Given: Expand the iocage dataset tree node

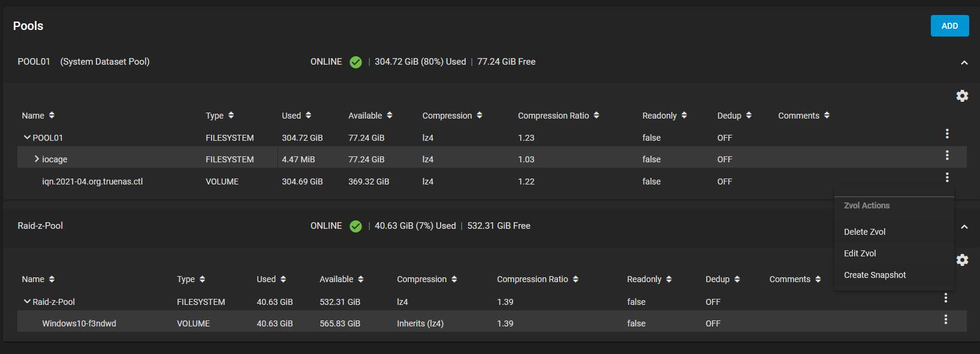Looking at the screenshot, I should pyautogui.click(x=37, y=159).
